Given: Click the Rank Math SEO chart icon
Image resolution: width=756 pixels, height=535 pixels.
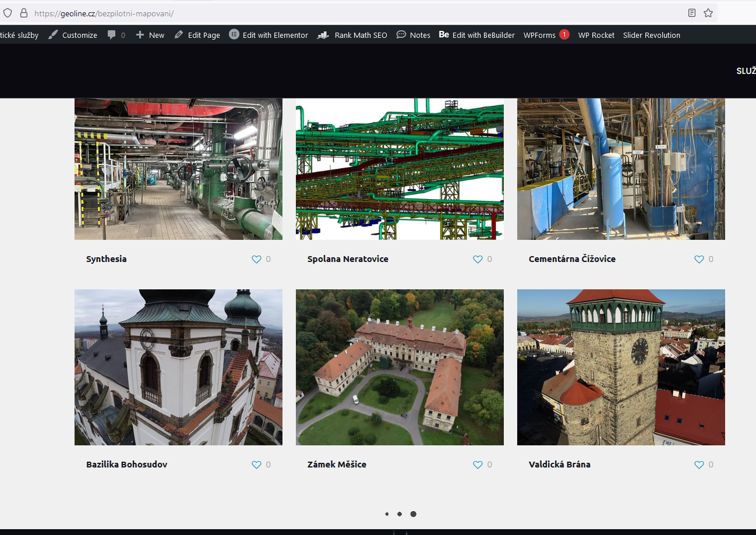Looking at the screenshot, I should click(x=323, y=35).
